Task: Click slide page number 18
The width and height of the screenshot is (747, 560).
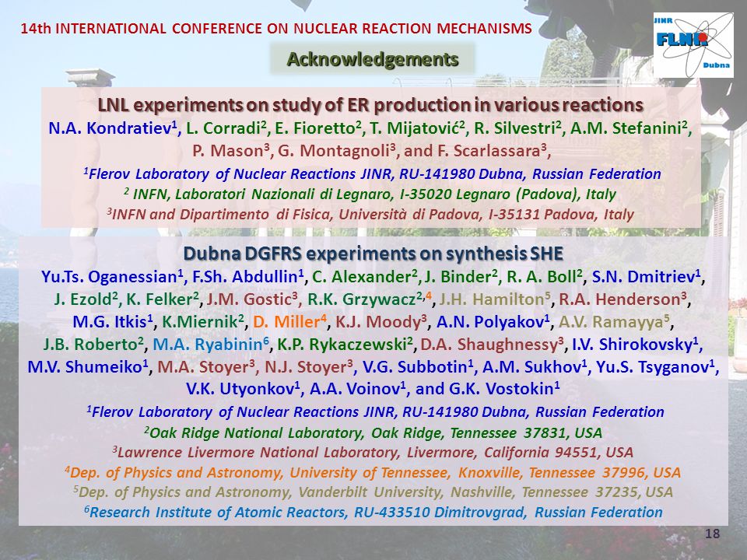Action: [712, 534]
